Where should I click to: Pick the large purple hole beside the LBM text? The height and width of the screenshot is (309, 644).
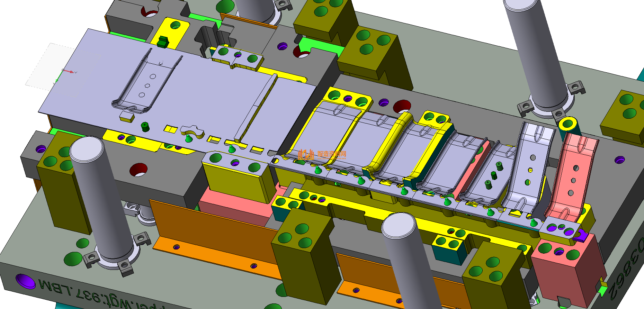tap(25, 281)
